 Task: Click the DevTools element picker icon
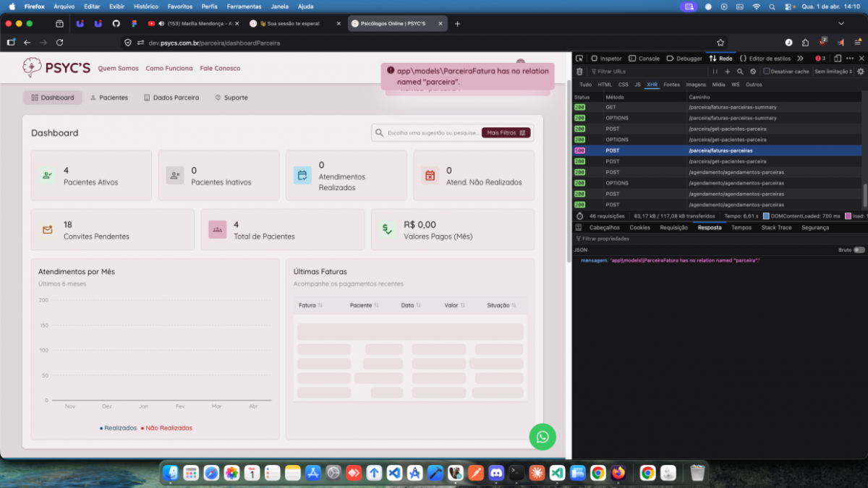point(579,59)
